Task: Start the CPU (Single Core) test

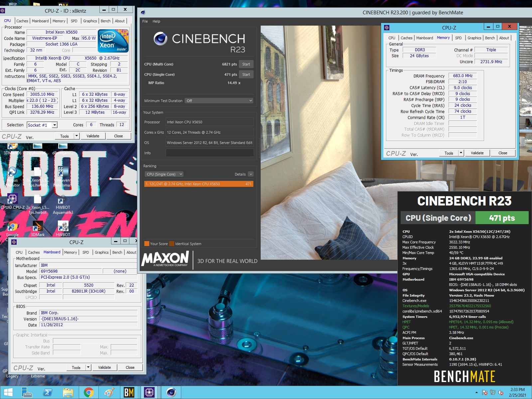Action: 246,74
